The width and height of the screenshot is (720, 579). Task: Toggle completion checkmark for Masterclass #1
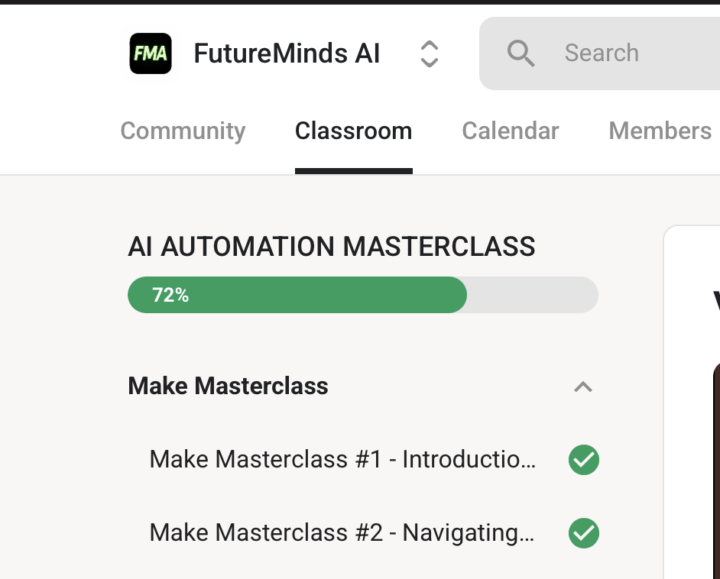[x=584, y=460]
